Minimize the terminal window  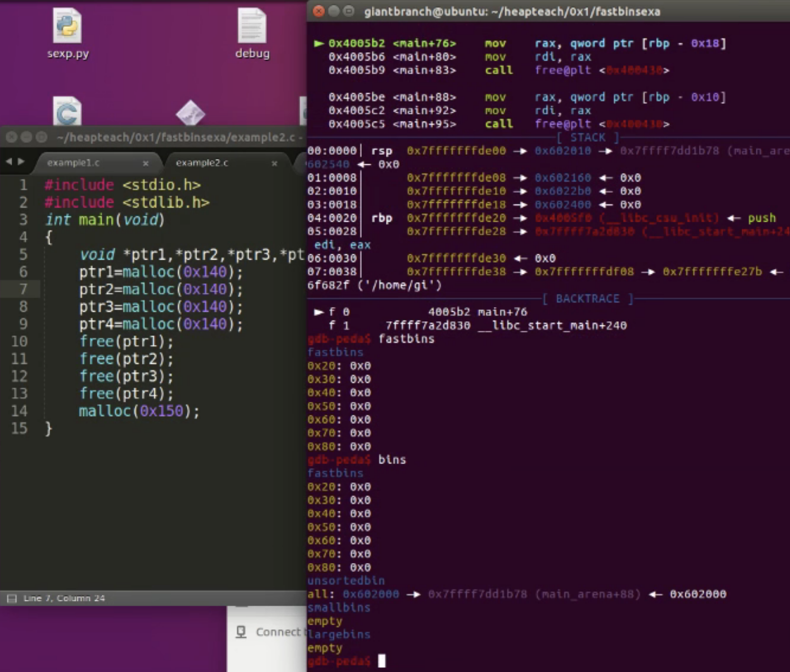click(x=334, y=11)
